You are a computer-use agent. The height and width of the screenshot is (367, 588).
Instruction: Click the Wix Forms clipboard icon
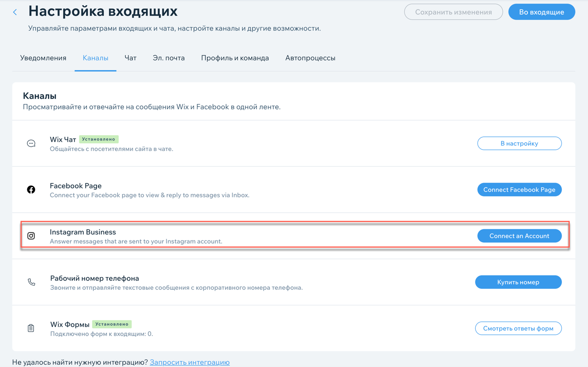point(31,328)
